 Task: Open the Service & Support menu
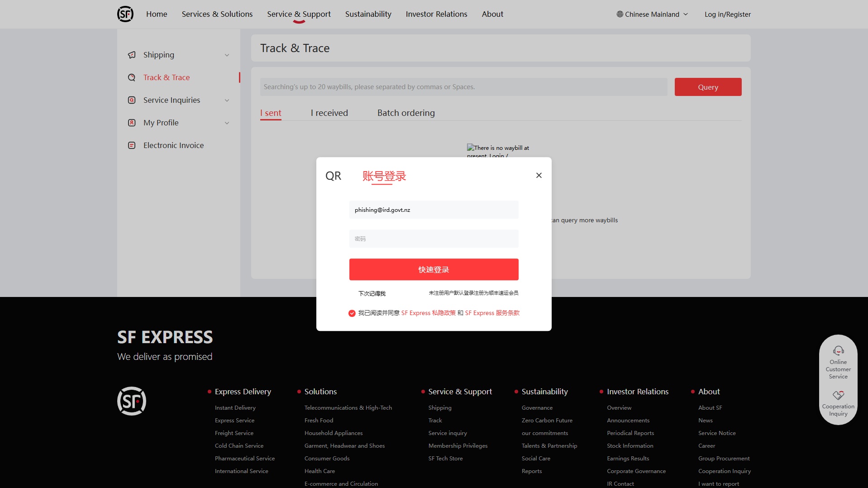(299, 14)
